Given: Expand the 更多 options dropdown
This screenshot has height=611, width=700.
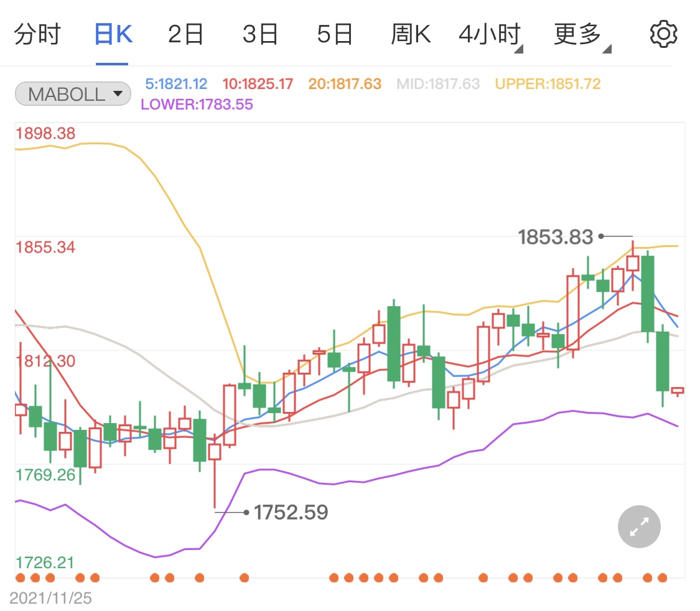Looking at the screenshot, I should [582, 35].
